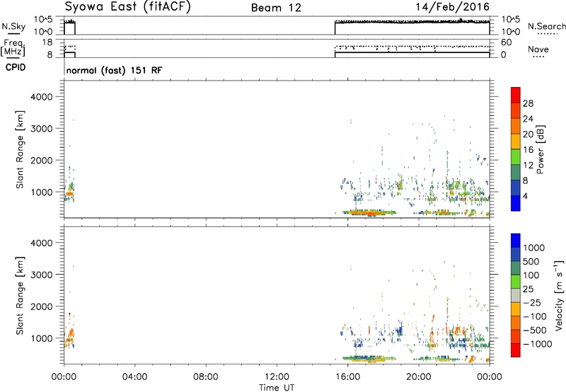The width and height of the screenshot is (566, 392).
Task: Pick the bright blue top segment of velocity colorbar
Action: pos(516,241)
